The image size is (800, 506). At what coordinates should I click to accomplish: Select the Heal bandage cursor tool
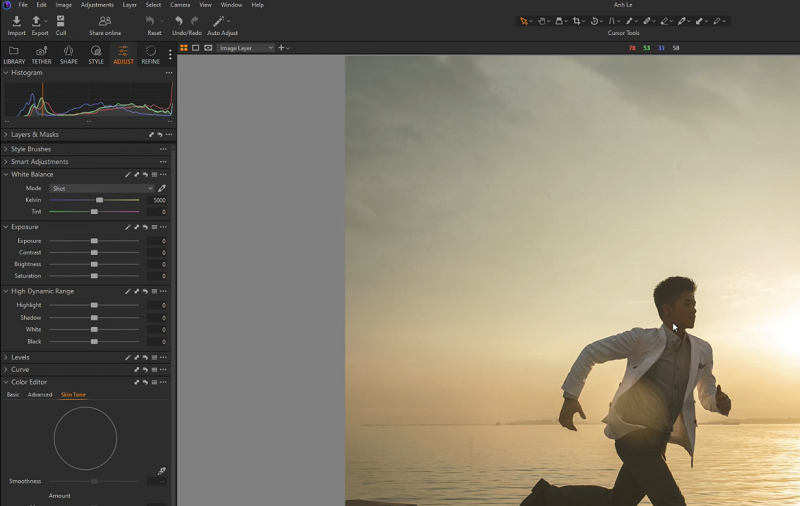[x=647, y=21]
